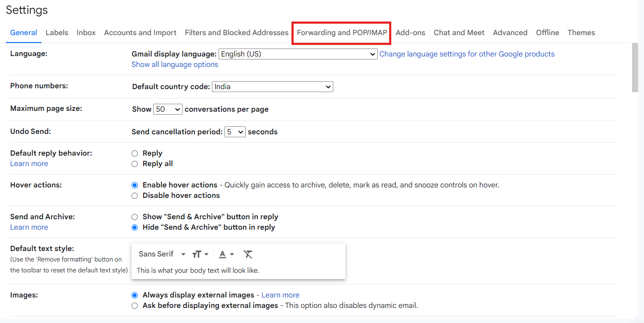Switch to the Themes tab
The width and height of the screenshot is (644, 323).
tap(581, 33)
